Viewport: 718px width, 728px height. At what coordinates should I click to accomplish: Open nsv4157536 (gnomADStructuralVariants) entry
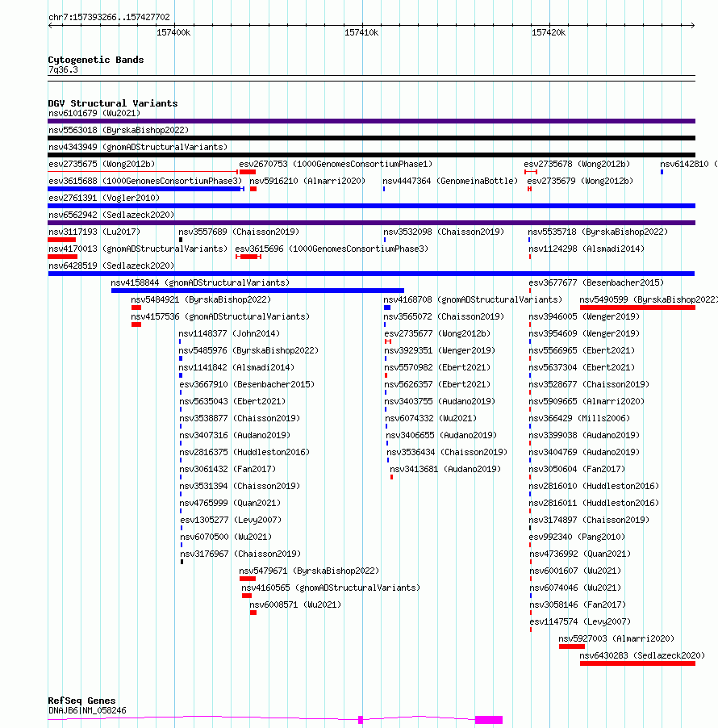click(x=220, y=316)
